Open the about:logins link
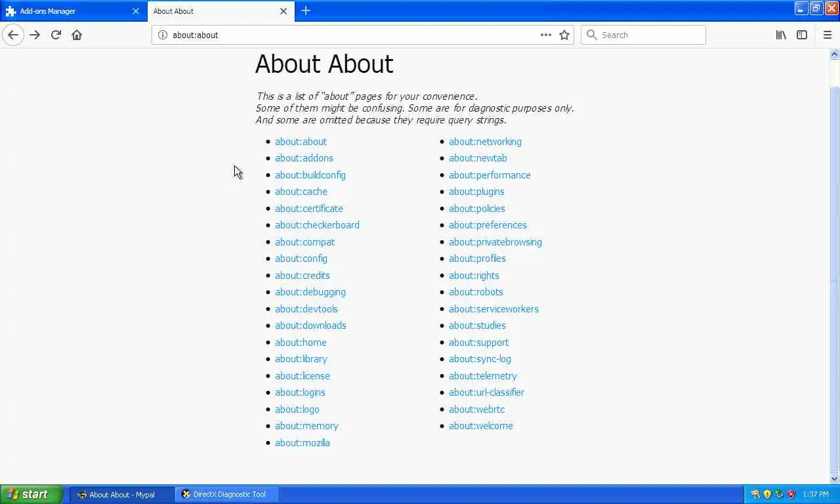 click(300, 392)
